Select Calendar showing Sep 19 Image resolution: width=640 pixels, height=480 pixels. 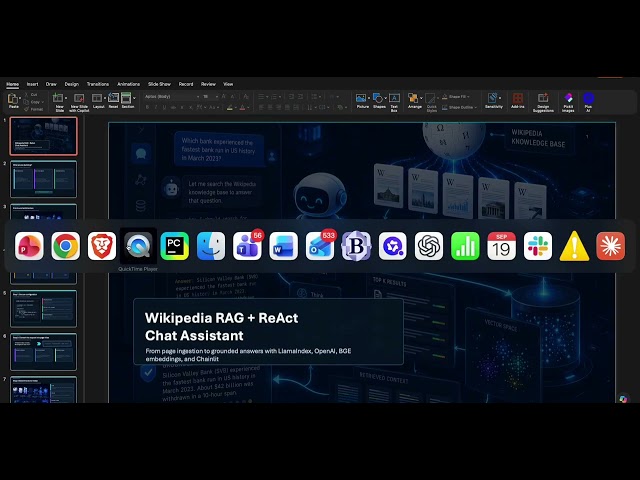coord(501,246)
